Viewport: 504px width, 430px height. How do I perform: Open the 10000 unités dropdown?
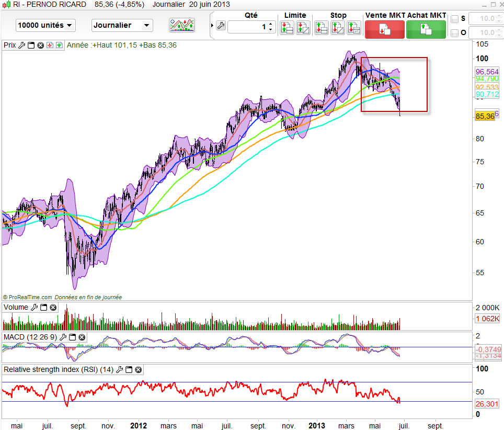point(45,25)
